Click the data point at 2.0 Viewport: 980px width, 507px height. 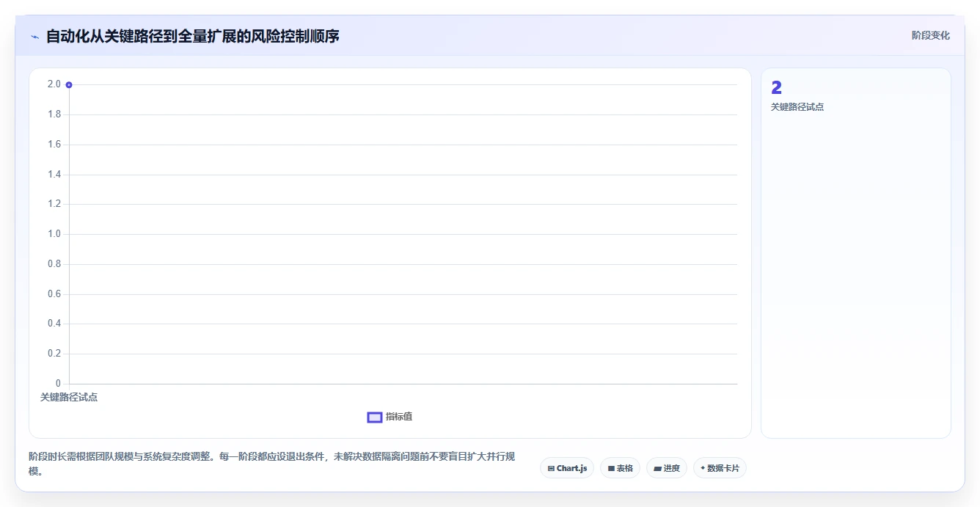(69, 85)
